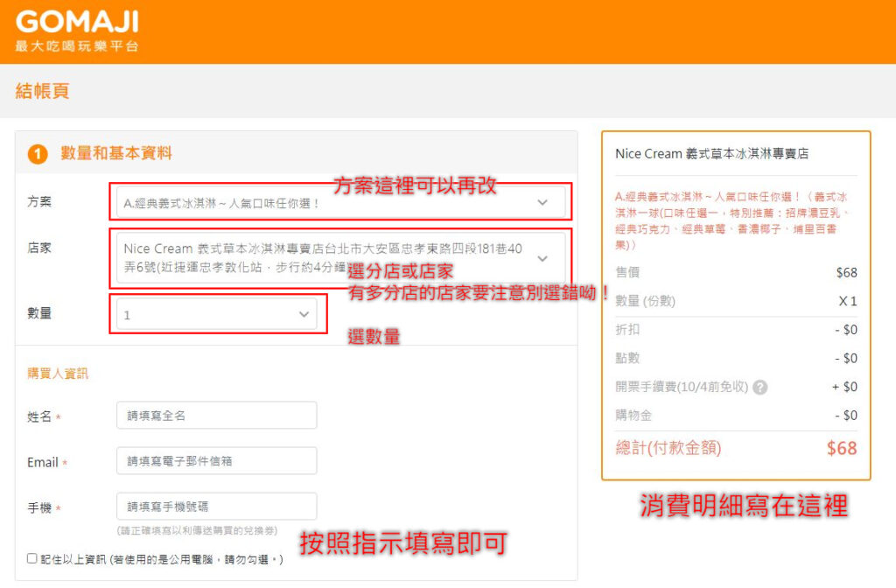This screenshot has width=896, height=588.
Task: Tick the 記住以上資訊 checkbox
Action: click(x=32, y=558)
